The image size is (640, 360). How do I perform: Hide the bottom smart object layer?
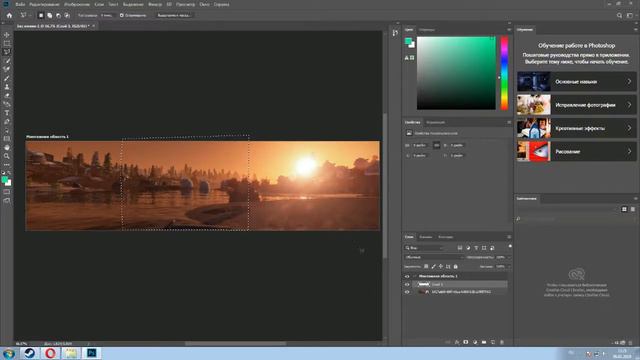pyautogui.click(x=407, y=292)
